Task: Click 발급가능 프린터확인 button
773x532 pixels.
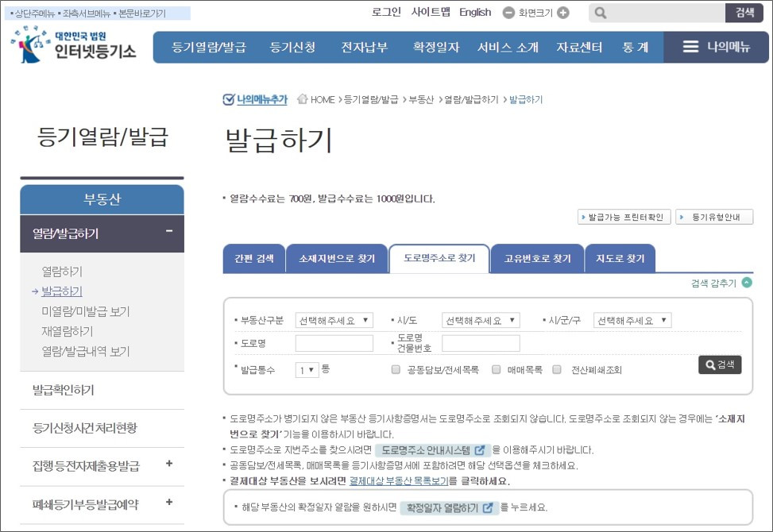Action: click(624, 217)
